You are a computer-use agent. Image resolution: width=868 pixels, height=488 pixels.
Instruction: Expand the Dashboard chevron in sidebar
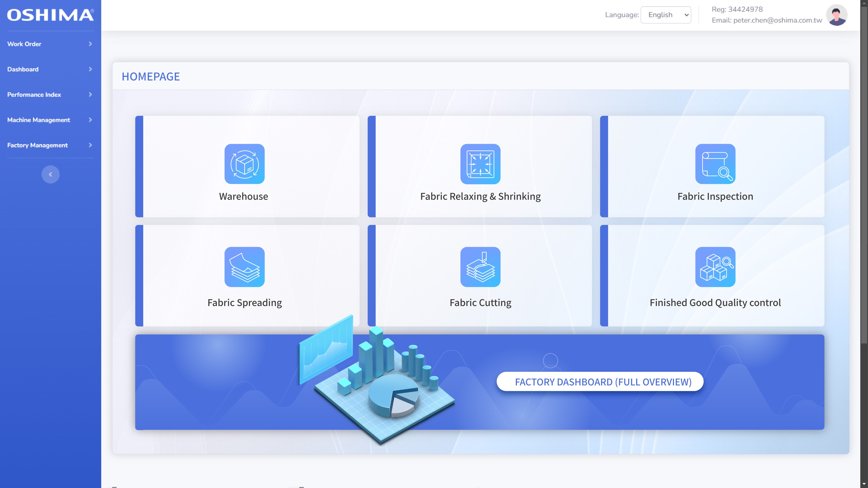click(x=90, y=69)
